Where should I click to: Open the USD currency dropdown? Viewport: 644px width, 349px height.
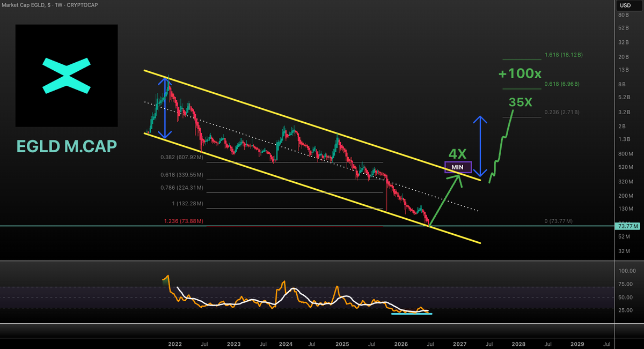pyautogui.click(x=628, y=5)
